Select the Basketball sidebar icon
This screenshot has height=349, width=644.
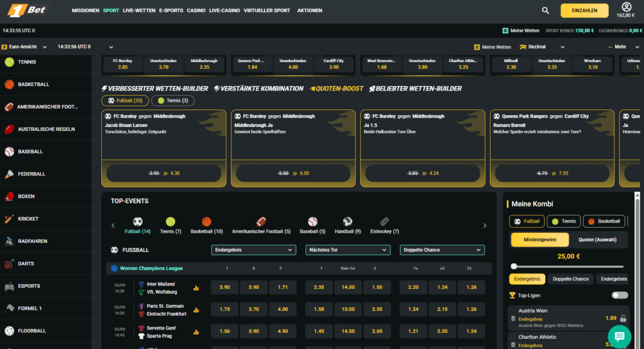9,85
